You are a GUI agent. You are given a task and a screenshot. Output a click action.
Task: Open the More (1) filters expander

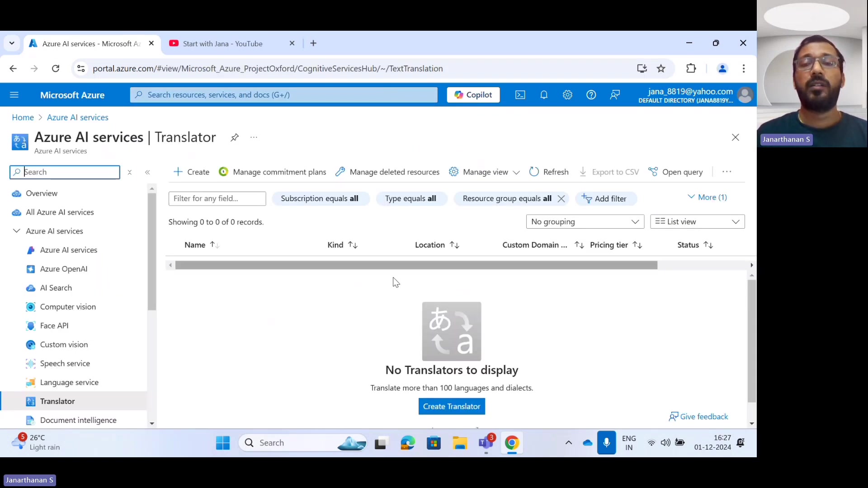pyautogui.click(x=707, y=197)
